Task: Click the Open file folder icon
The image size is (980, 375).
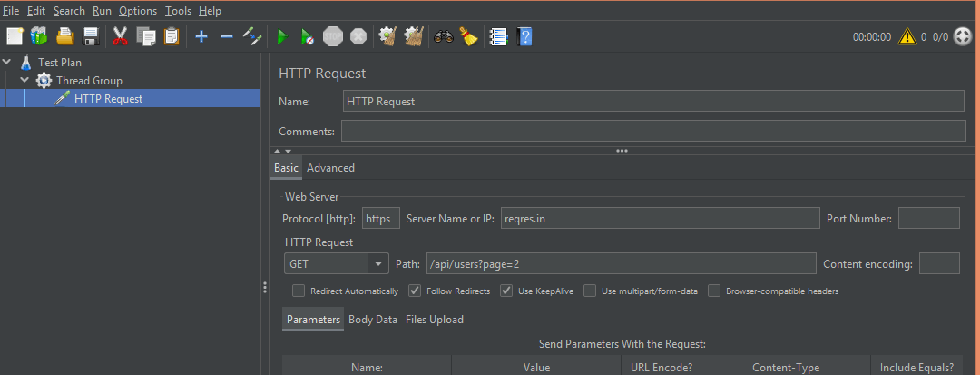Action: click(x=65, y=37)
